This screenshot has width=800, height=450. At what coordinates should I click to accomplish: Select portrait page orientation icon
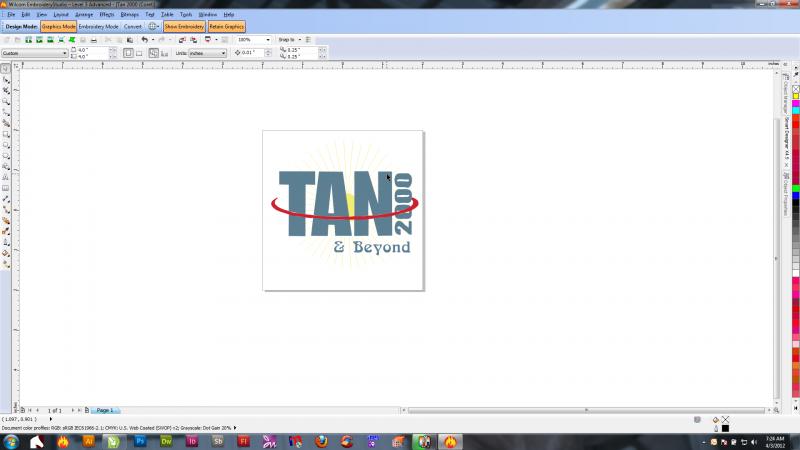coord(128,53)
